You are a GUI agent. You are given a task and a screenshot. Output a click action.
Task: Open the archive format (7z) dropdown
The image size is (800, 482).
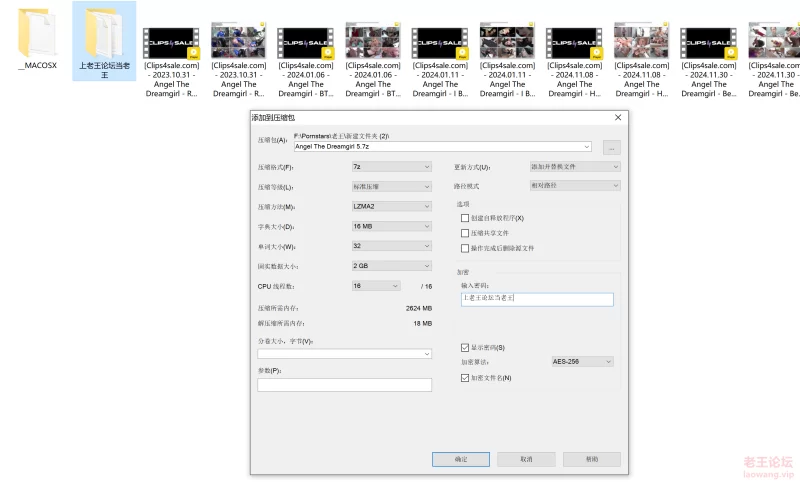[x=392, y=167]
